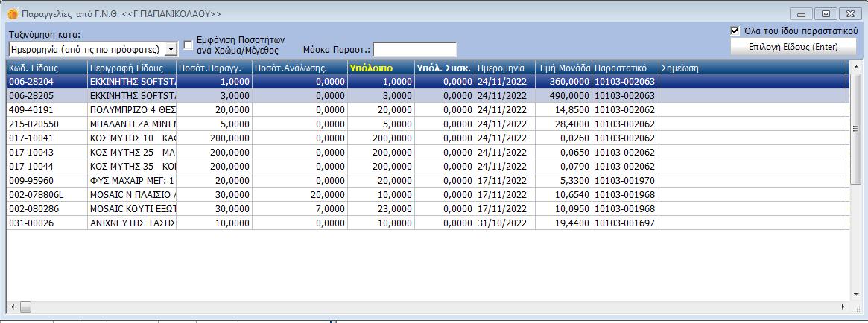Click unit price 28,4000

pyautogui.click(x=572, y=124)
